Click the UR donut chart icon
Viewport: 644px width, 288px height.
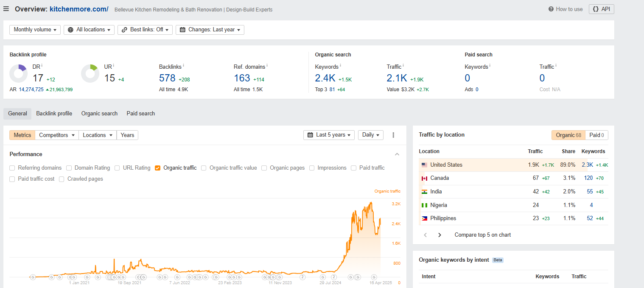click(90, 73)
